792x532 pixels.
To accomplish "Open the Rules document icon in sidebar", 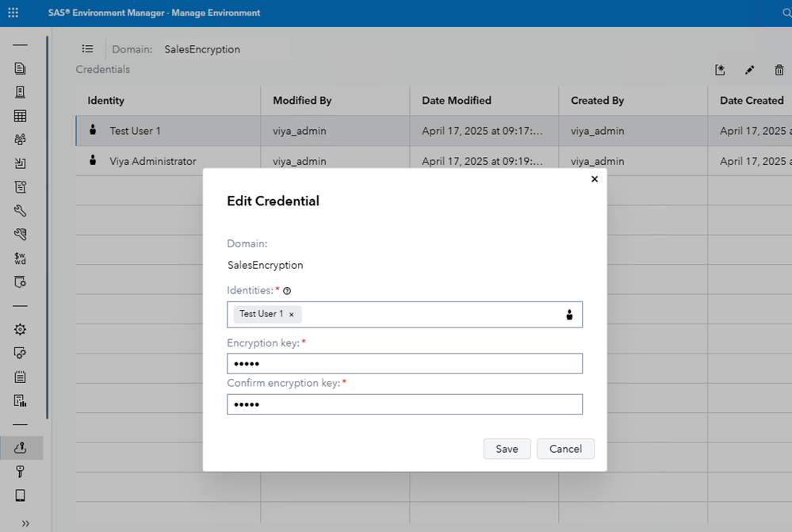I will point(20,187).
